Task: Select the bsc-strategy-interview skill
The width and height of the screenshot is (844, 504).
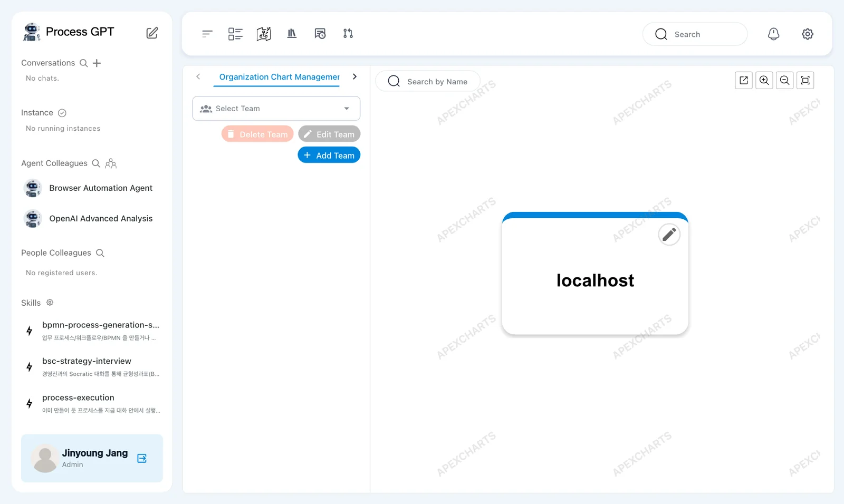Action: (92, 367)
